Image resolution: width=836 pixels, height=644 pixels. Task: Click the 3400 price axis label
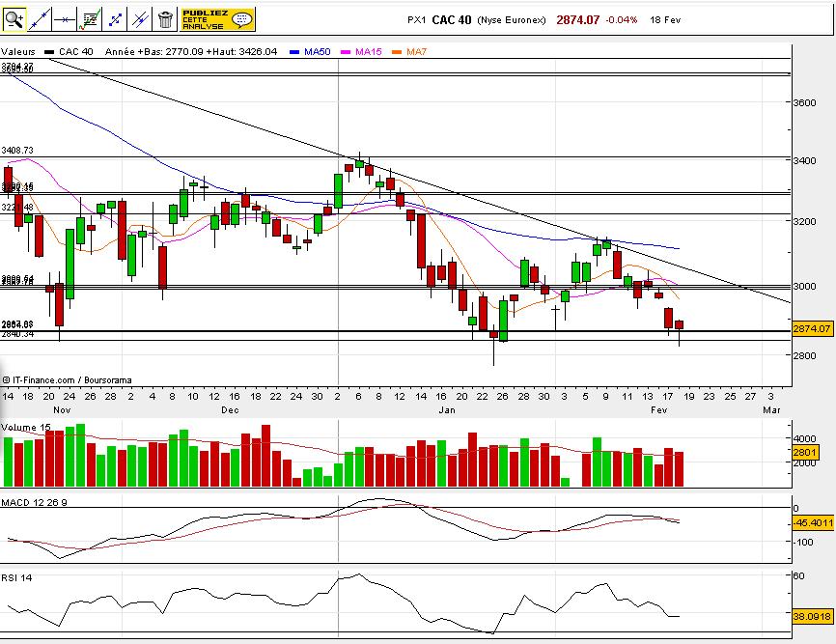click(804, 160)
